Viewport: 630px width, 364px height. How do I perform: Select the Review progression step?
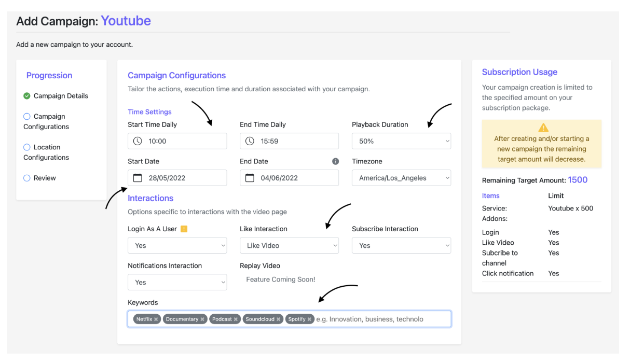point(39,178)
